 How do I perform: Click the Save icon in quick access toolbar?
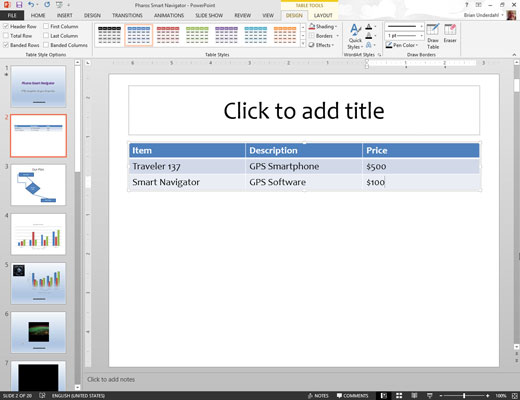[19, 5]
